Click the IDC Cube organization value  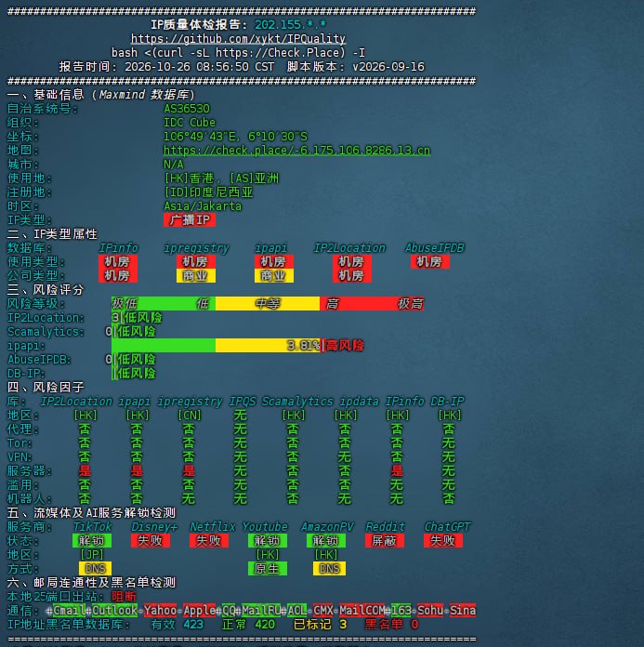[190, 123]
